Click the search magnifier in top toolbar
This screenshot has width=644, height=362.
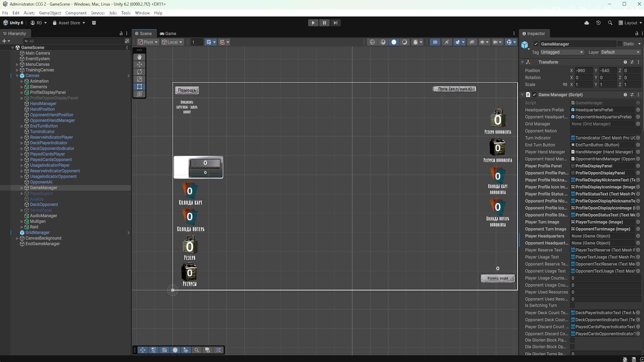(610, 23)
